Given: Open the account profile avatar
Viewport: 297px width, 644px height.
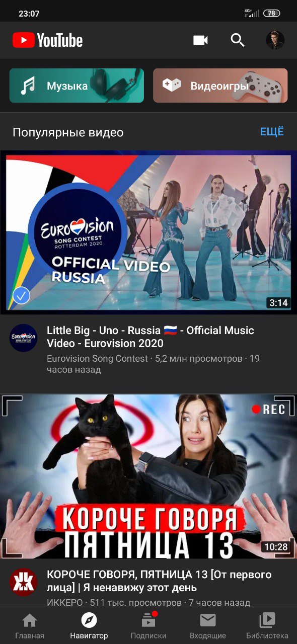Looking at the screenshot, I should tap(275, 40).
